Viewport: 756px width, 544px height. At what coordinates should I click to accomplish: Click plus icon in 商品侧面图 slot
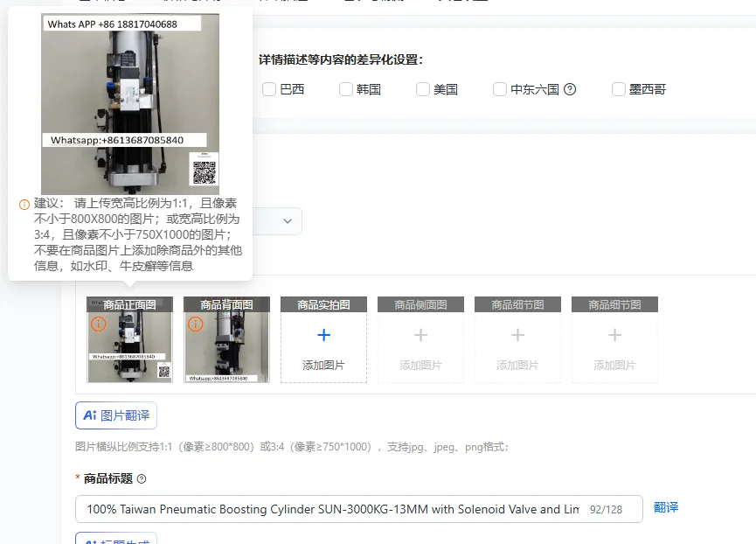421,335
